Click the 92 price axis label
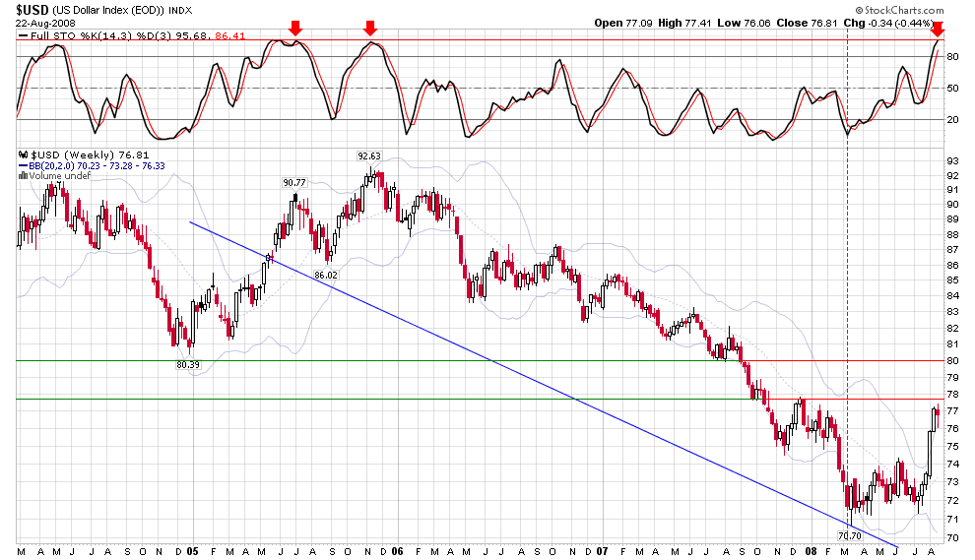This screenshot has height=560, width=975. [x=952, y=176]
